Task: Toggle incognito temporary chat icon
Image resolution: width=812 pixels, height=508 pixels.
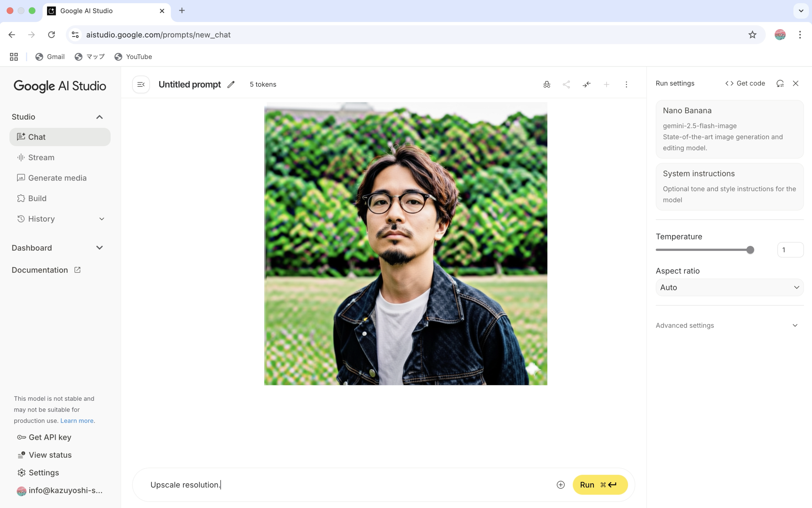Action: point(547,84)
